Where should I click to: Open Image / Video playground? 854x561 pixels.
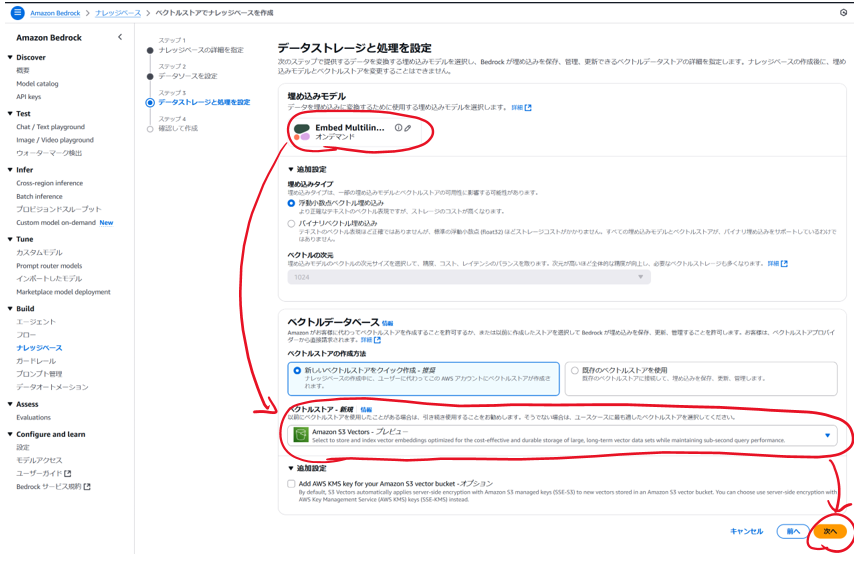point(55,140)
